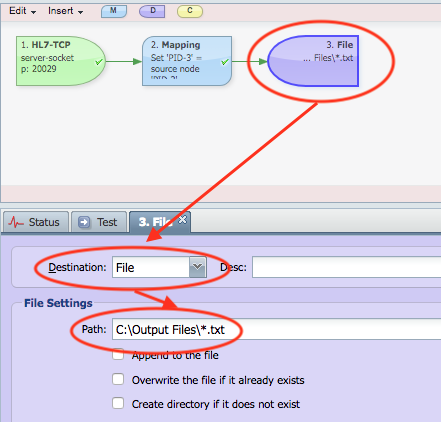Click the Desc text field

(x=346, y=267)
